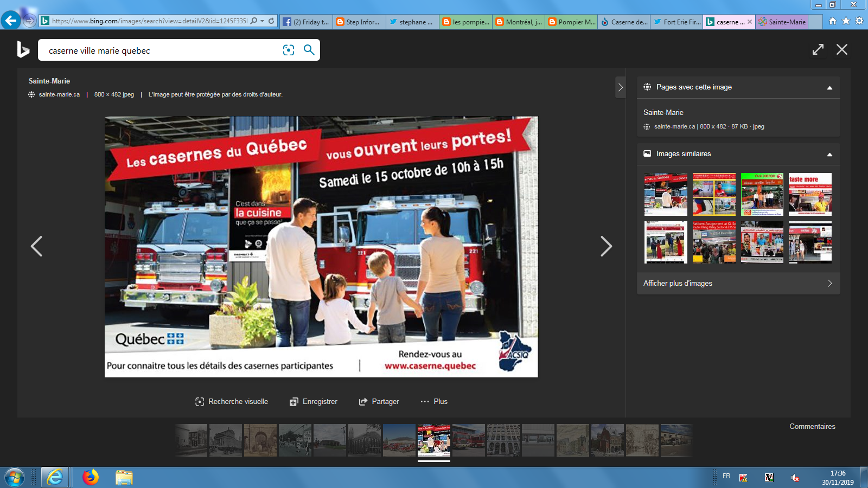868x488 pixels.
Task: Open 'Sainte-Marie' page result in side panel
Action: [663, 112]
